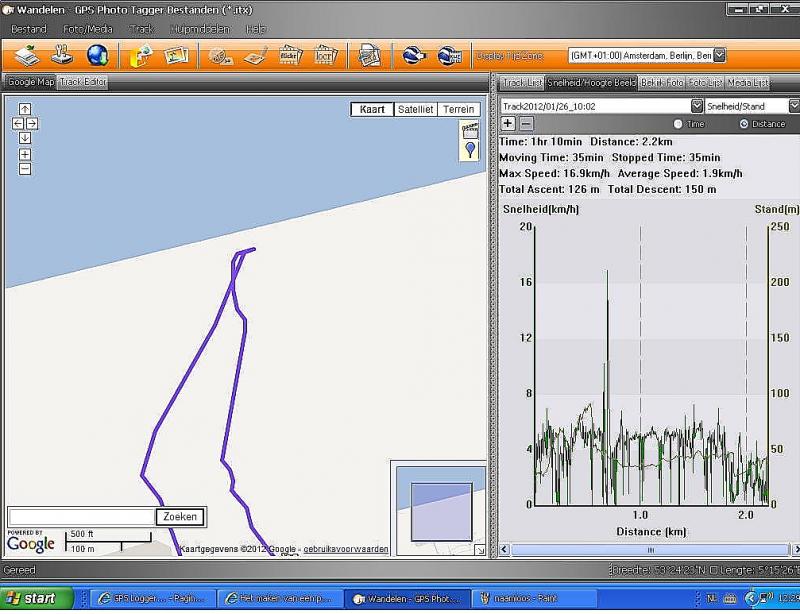Open the gebruiksvoorwaarden link
The image size is (800, 614).
[346, 549]
